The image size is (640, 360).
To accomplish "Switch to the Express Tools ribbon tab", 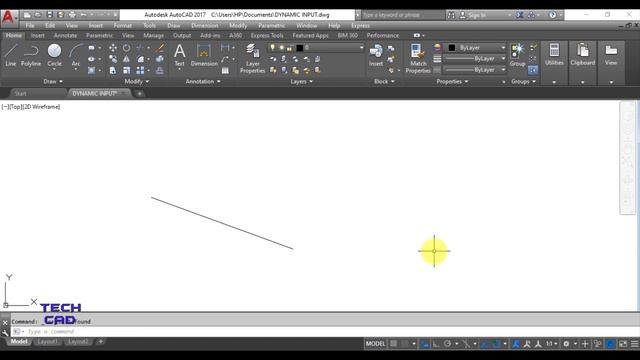I will click(x=267, y=36).
